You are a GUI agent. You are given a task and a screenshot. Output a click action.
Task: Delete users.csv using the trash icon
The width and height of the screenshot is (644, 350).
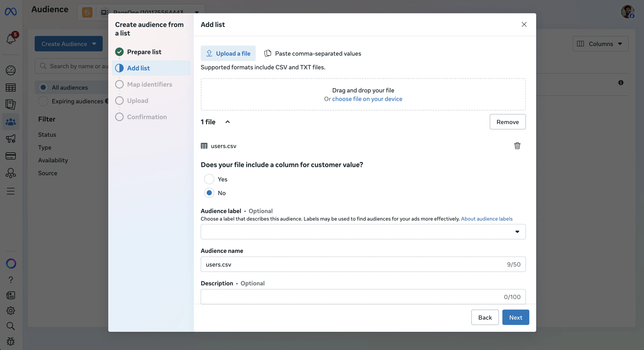tap(517, 146)
